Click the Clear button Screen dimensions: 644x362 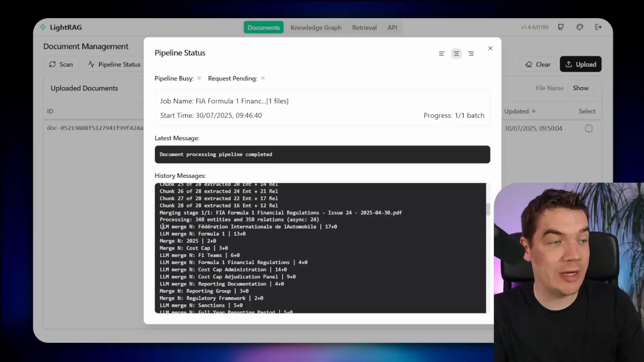(x=538, y=64)
